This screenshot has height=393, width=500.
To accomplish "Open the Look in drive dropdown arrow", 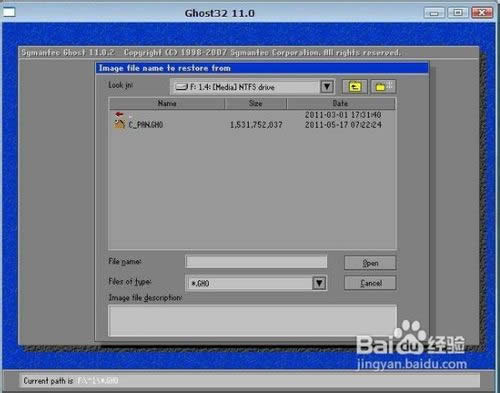I will pos(327,87).
